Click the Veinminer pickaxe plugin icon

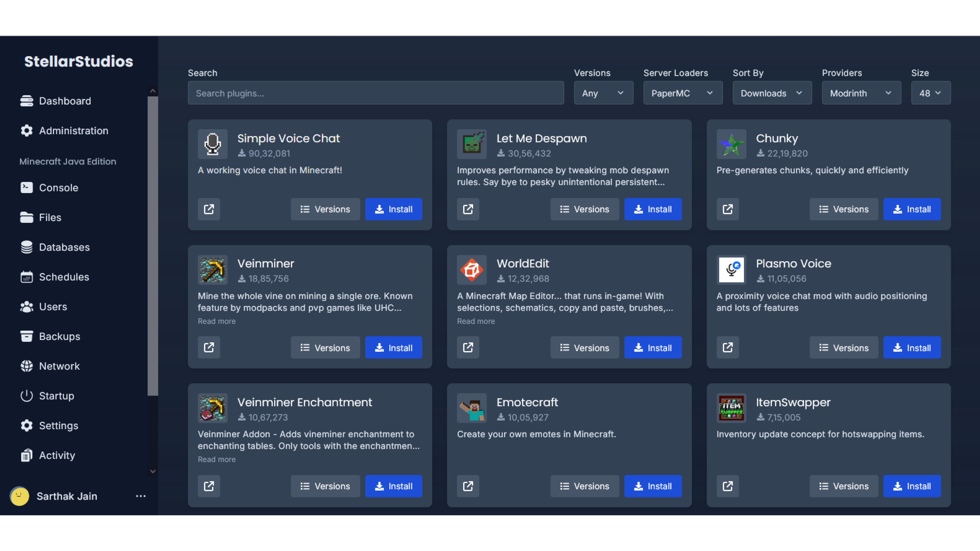tap(212, 270)
